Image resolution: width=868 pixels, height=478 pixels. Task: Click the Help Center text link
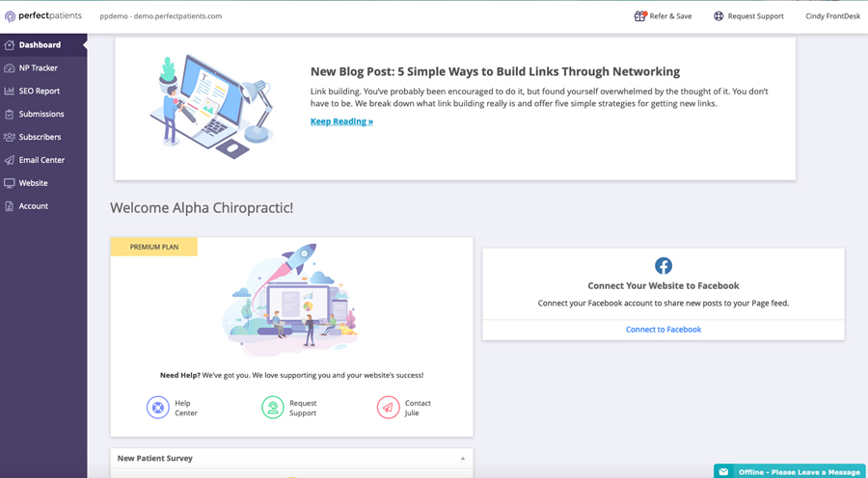186,408
